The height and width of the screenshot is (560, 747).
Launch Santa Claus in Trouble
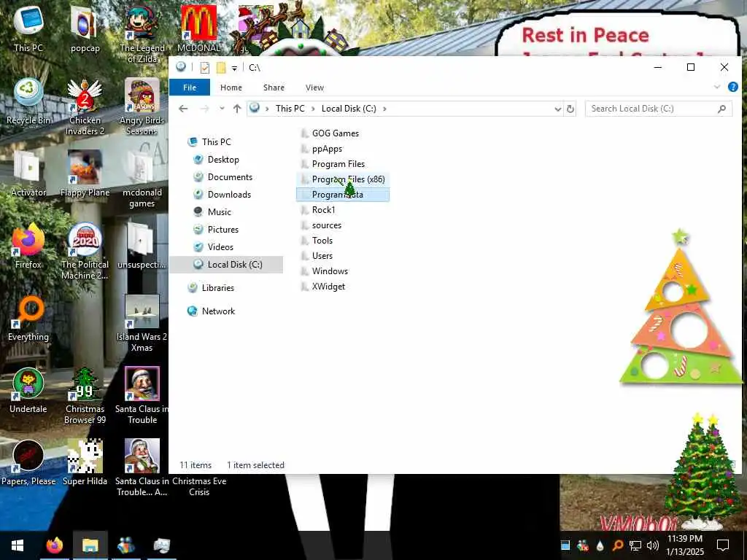click(x=142, y=395)
